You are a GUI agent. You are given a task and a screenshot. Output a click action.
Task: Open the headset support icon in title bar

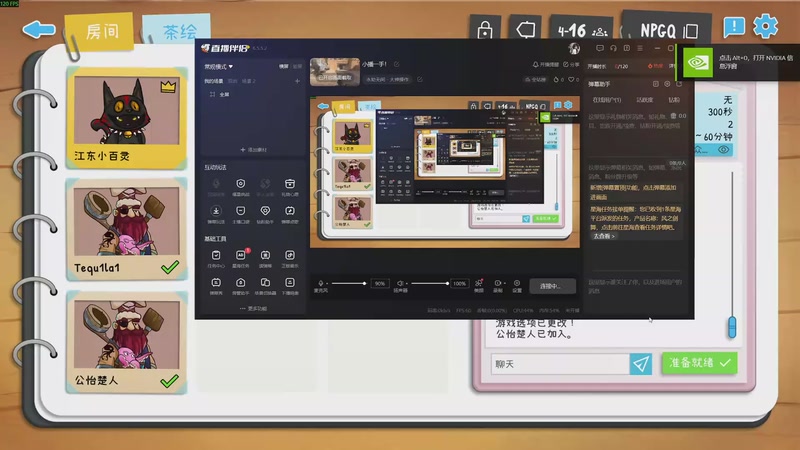coord(613,48)
